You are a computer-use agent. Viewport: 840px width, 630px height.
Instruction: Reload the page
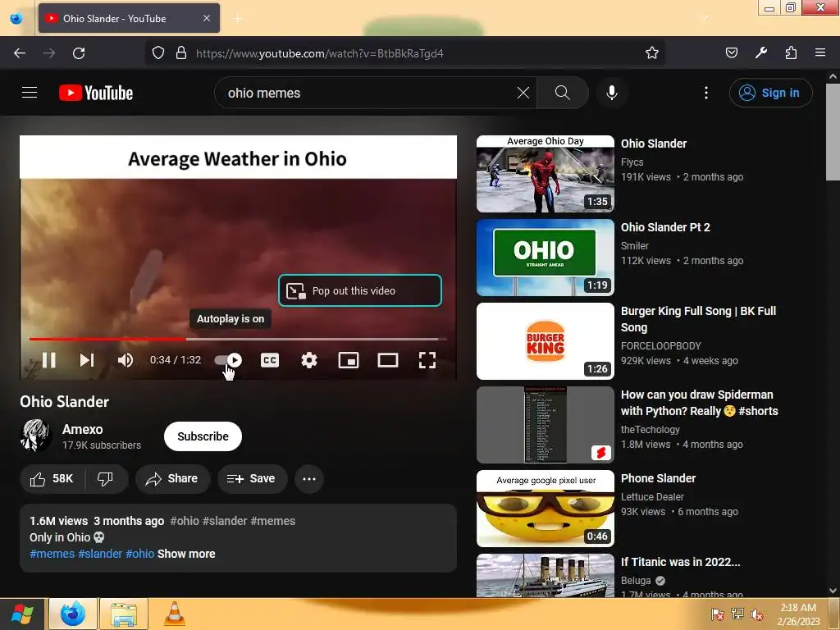coord(79,53)
